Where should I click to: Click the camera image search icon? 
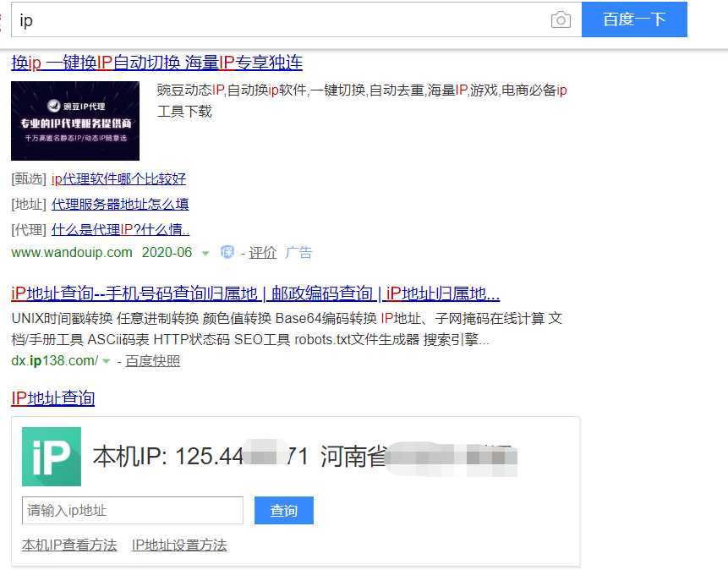[561, 20]
